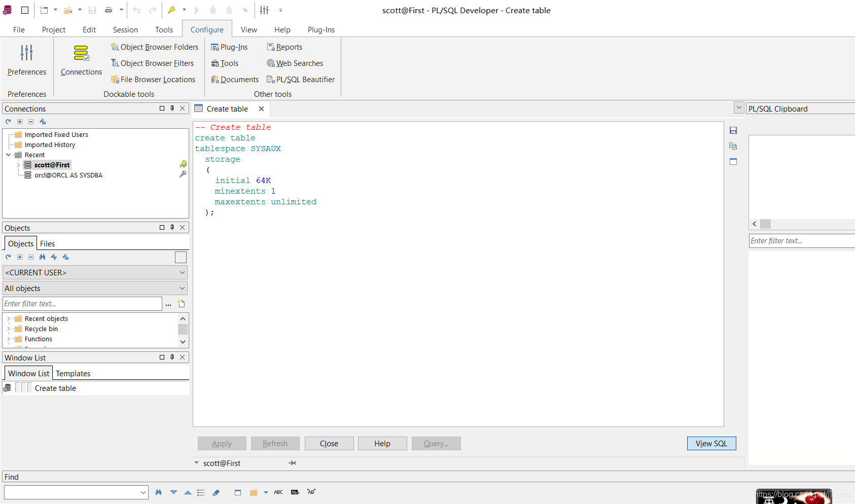Open the Connections ribbon icon
This screenshot has height=504, width=855.
pos(81,53)
